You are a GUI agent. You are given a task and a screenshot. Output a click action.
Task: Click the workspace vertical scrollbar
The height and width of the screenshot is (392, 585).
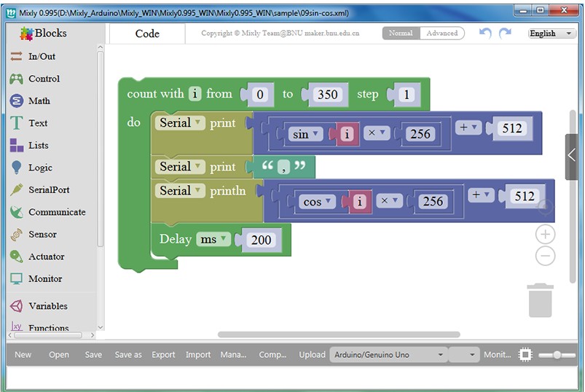pyautogui.click(x=573, y=197)
